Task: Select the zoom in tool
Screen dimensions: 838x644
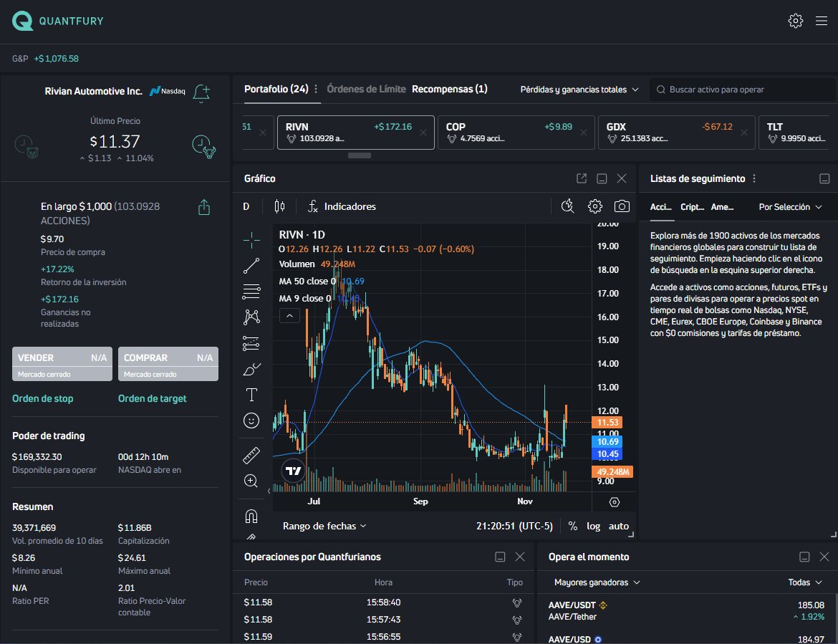Action: [x=251, y=481]
